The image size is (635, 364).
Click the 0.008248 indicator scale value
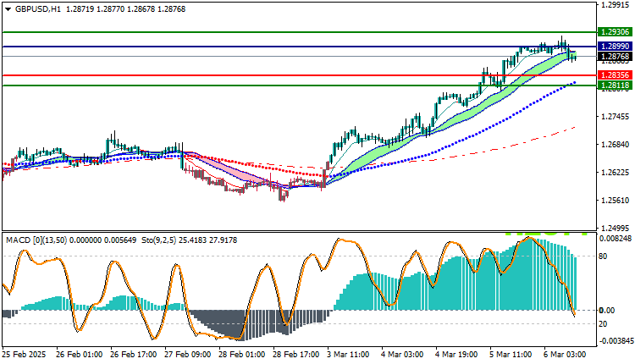point(616,239)
